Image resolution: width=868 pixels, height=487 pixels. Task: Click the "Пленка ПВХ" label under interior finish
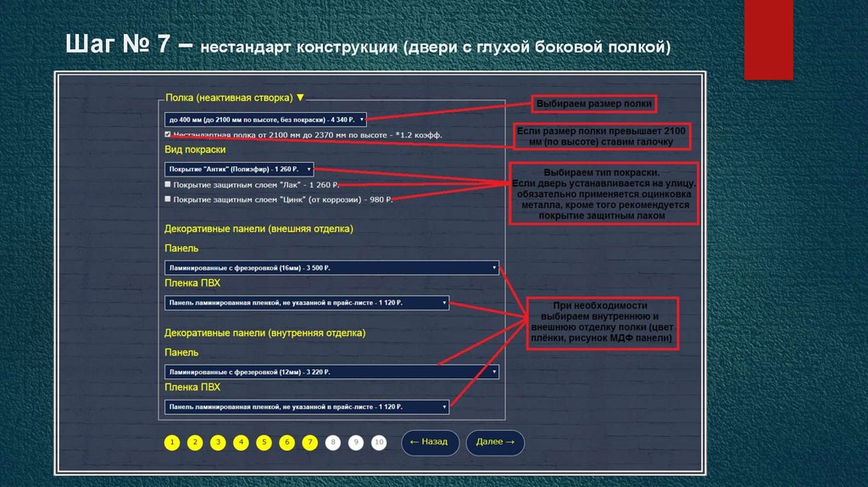pyautogui.click(x=192, y=387)
